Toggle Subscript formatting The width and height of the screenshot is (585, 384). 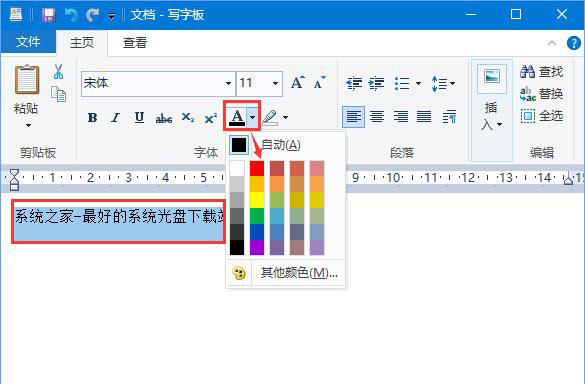188,118
